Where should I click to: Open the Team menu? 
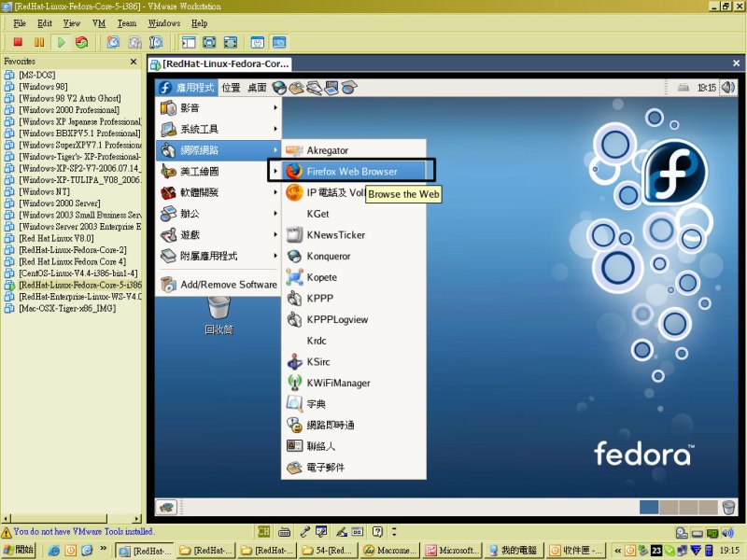127,23
